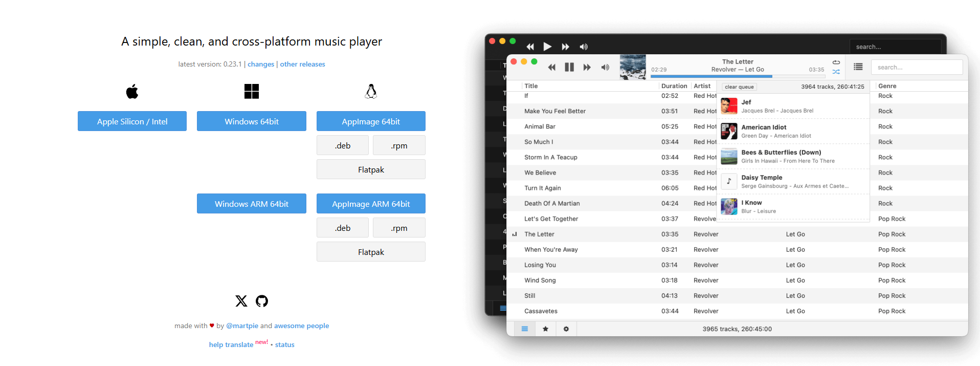Download the Windows 64bit build

coord(251,121)
